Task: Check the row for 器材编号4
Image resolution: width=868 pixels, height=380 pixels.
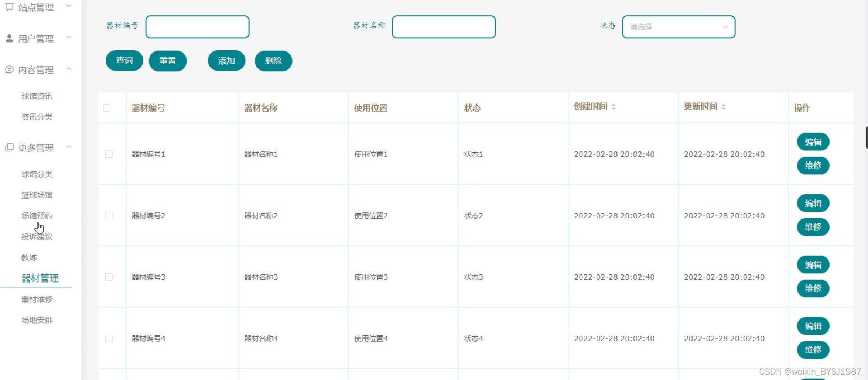Action: 109,338
